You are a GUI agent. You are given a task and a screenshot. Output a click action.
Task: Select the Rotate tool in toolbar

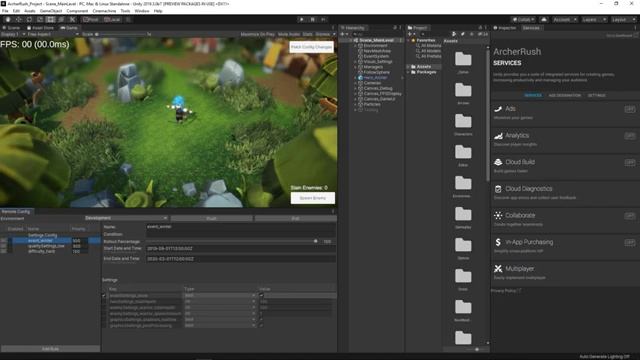(29, 20)
